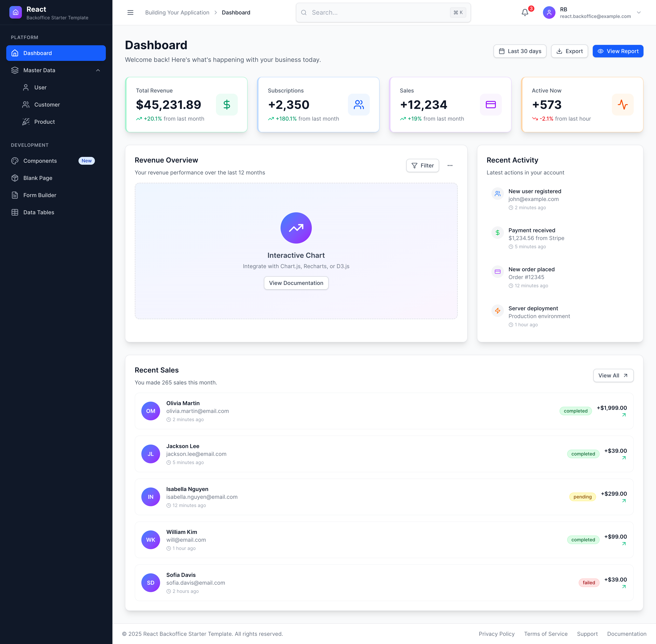Click Isabella Nguyen's IN avatar
This screenshot has height=644, width=656.
click(151, 497)
